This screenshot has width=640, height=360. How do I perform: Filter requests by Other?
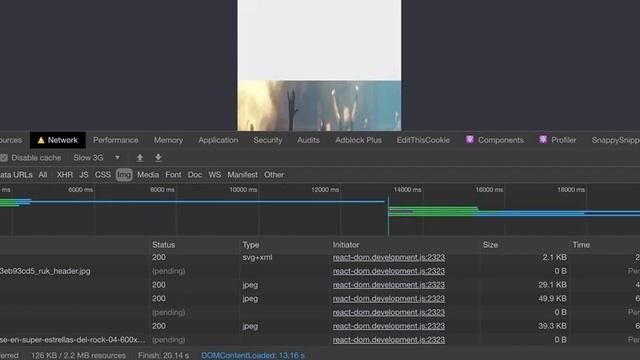click(x=274, y=175)
